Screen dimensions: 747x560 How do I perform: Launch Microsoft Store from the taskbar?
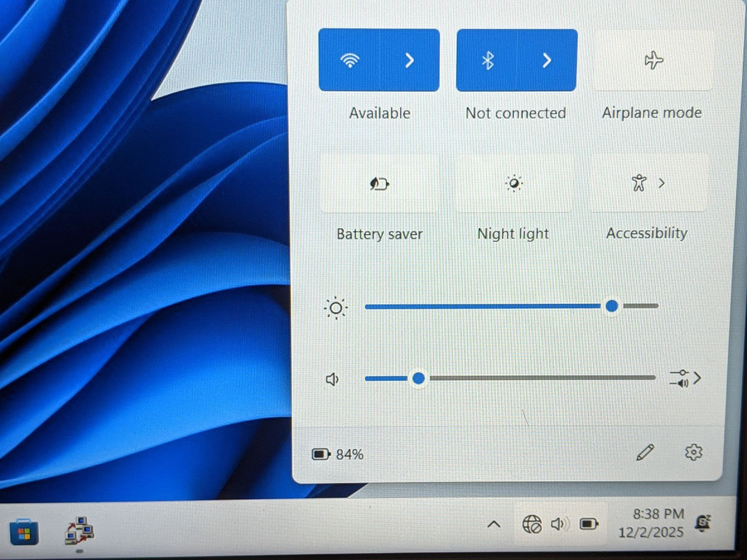[x=24, y=532]
